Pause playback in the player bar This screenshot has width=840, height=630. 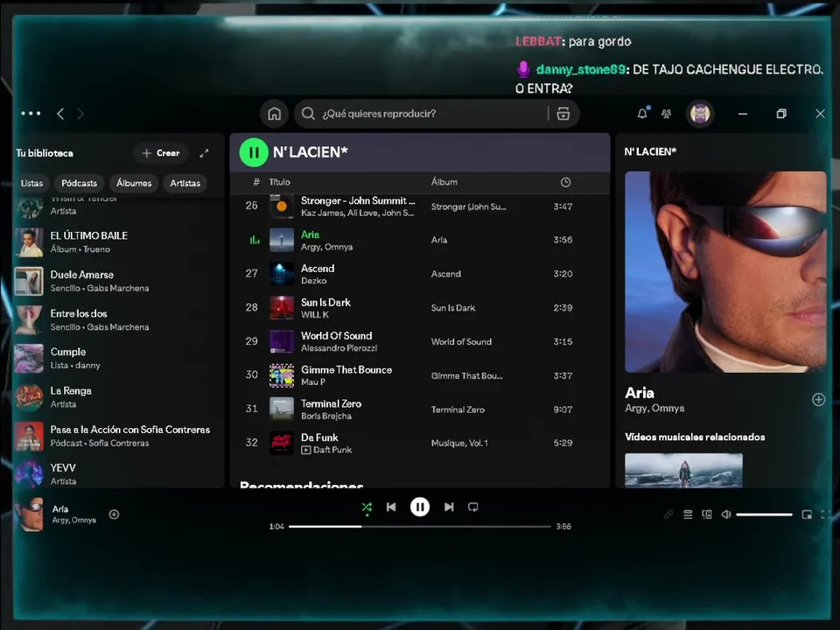(x=419, y=507)
